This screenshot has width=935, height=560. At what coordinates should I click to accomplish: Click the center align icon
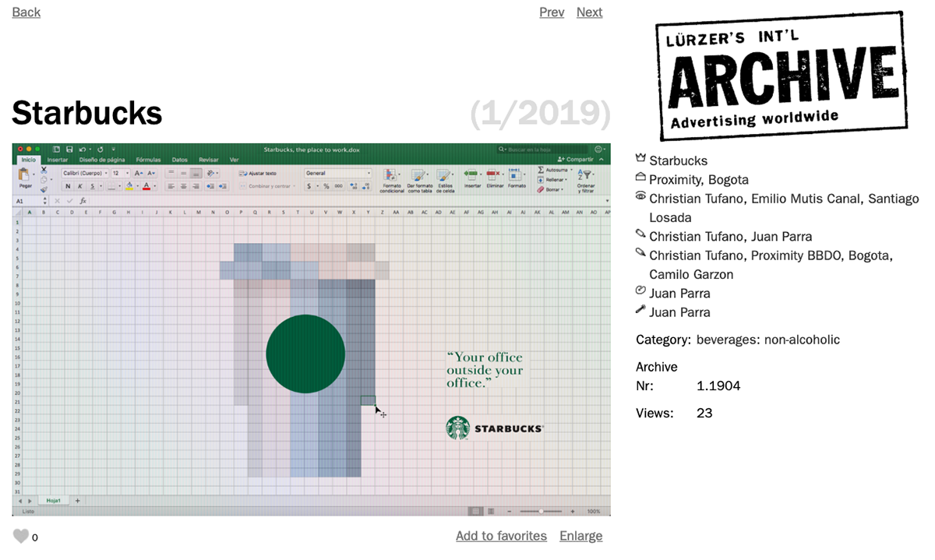click(x=183, y=186)
